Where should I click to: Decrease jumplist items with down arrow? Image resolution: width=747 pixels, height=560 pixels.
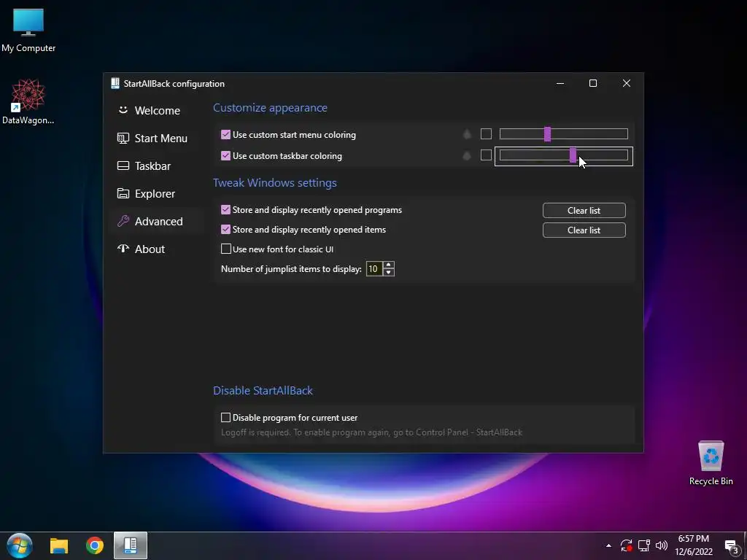click(x=389, y=273)
